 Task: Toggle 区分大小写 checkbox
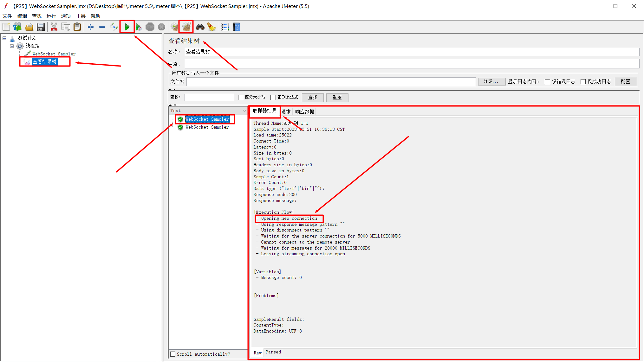(241, 98)
